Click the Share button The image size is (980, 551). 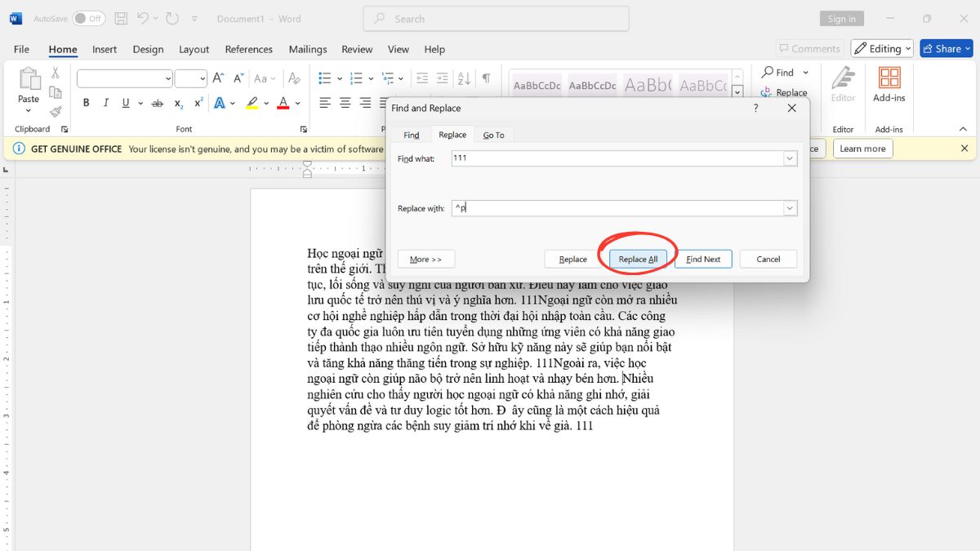pos(947,48)
